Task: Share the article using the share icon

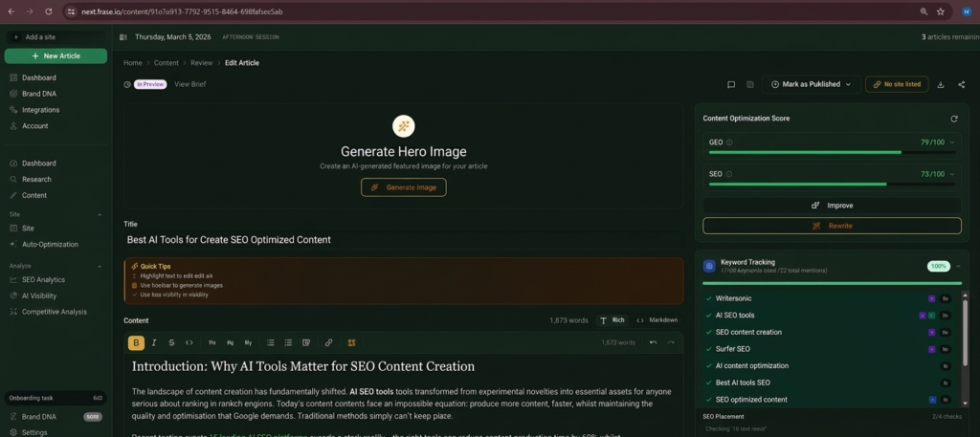Action: click(961, 84)
